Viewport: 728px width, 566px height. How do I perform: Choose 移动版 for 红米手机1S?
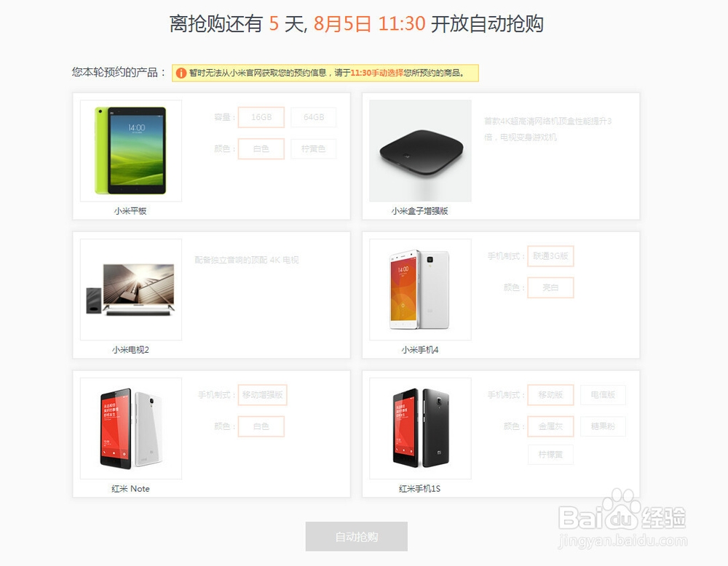(x=550, y=395)
